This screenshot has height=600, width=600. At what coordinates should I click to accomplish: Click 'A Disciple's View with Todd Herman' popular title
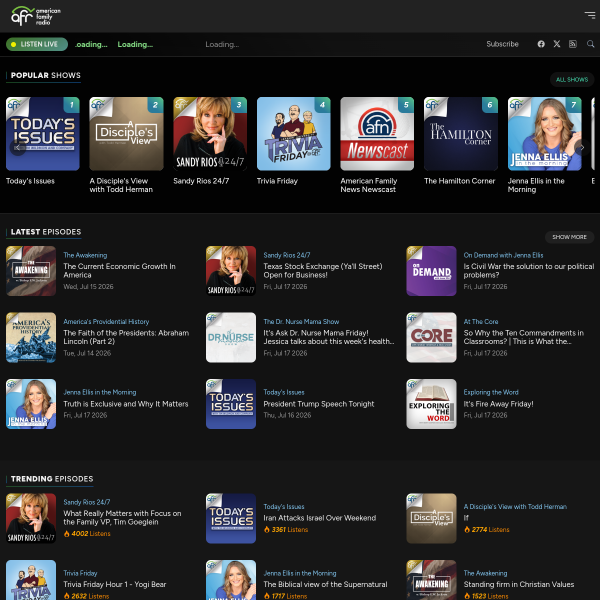(x=121, y=185)
